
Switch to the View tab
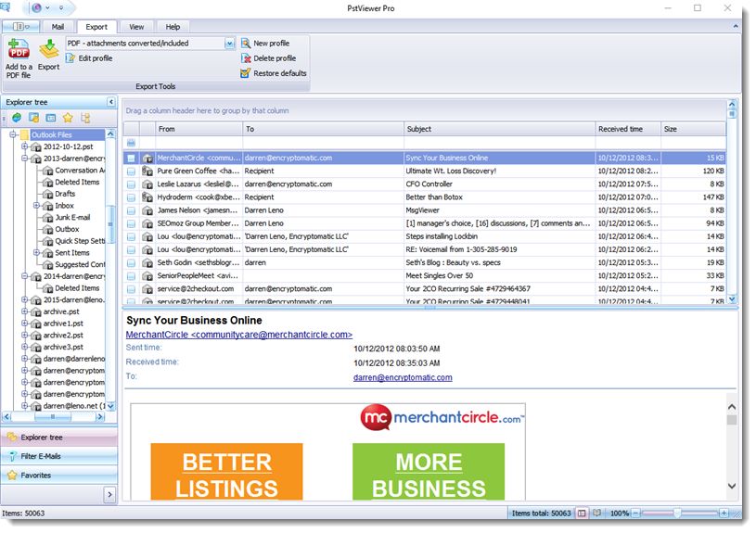point(136,27)
